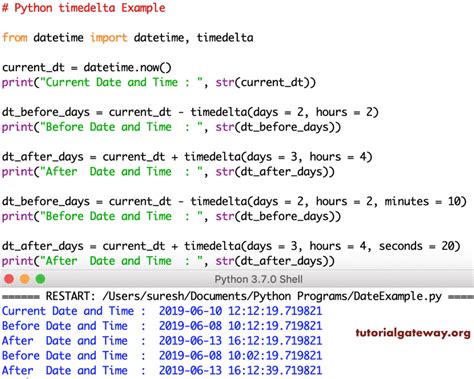Click the comment '# Python timedelta Example'
This screenshot has height=379, width=474.
pos(84,8)
